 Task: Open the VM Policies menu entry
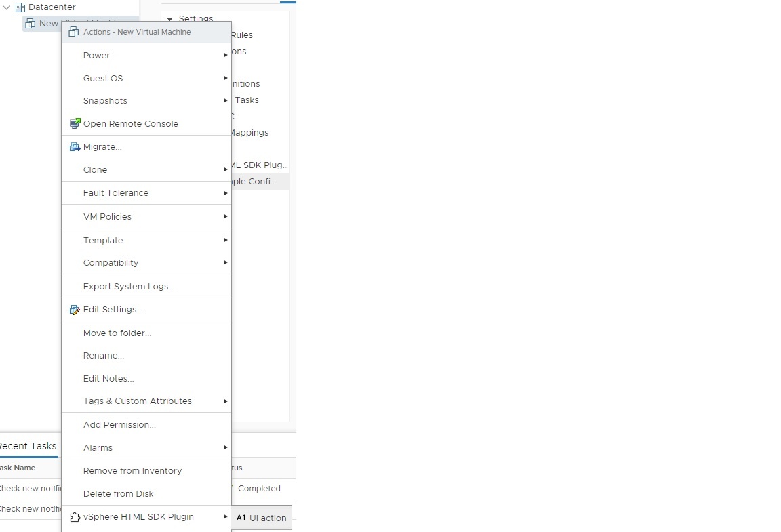(x=146, y=217)
